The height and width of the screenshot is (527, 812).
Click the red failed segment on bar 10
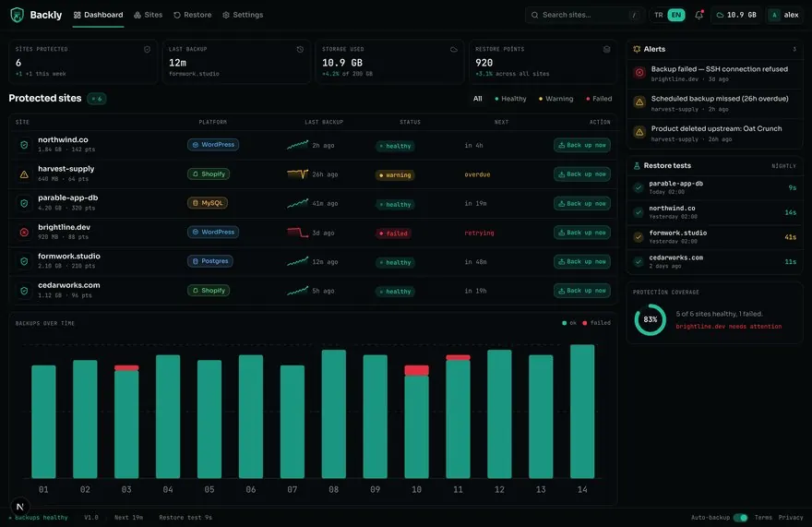point(416,370)
